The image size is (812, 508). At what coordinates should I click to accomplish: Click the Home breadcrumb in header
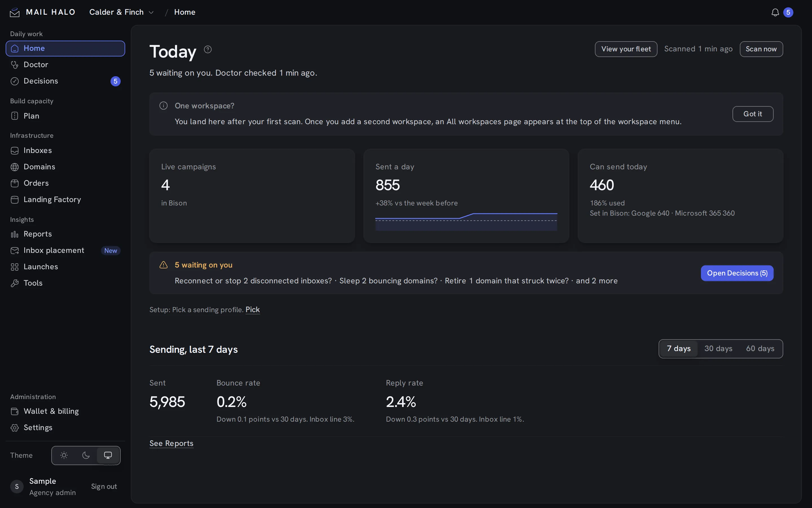(185, 12)
